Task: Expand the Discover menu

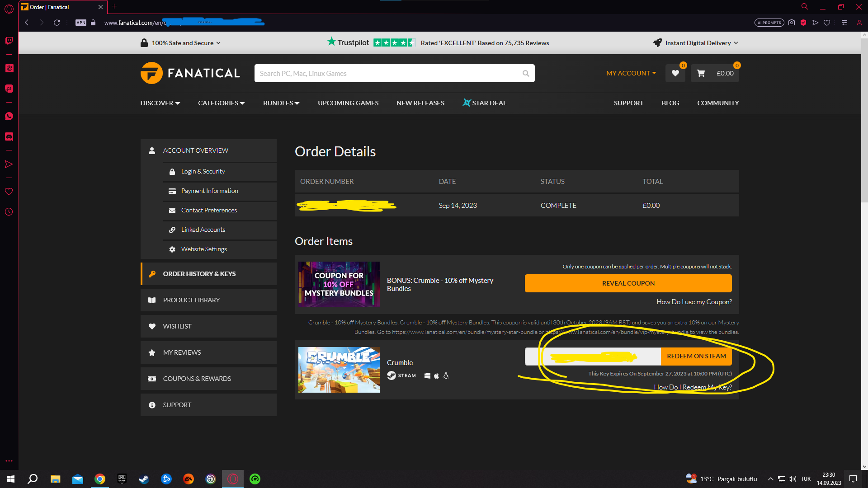Action: click(160, 103)
